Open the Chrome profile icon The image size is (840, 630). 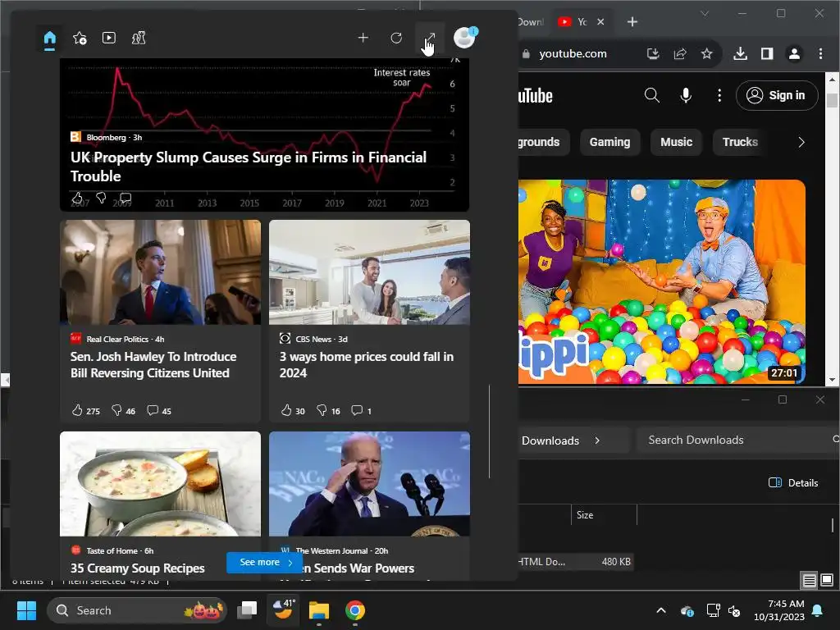(794, 53)
